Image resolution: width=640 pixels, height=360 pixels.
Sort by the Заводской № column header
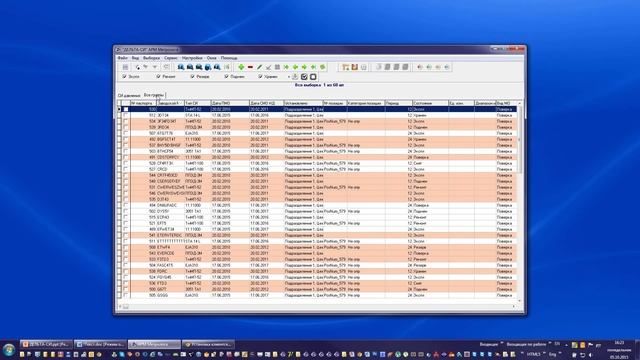point(171,103)
